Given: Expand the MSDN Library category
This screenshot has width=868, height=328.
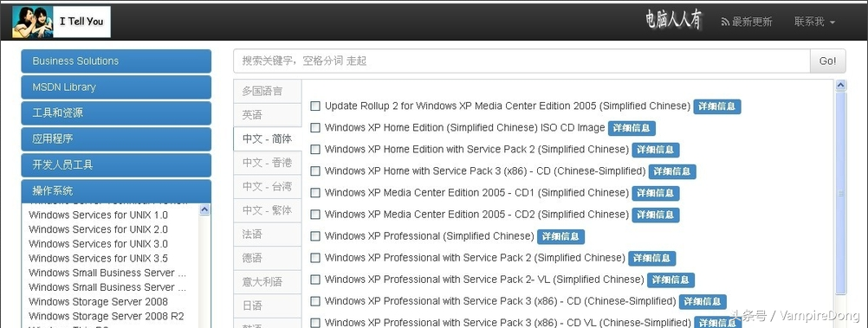Looking at the screenshot, I should 116,87.
